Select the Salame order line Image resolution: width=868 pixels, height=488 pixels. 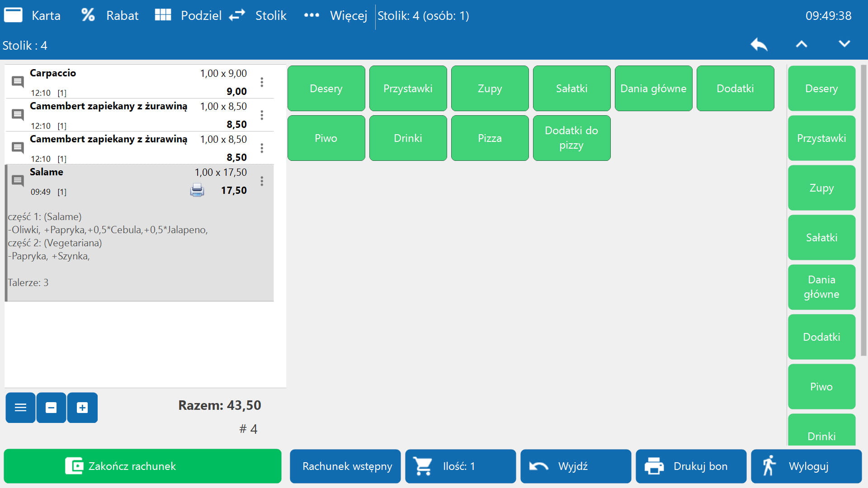click(113, 181)
